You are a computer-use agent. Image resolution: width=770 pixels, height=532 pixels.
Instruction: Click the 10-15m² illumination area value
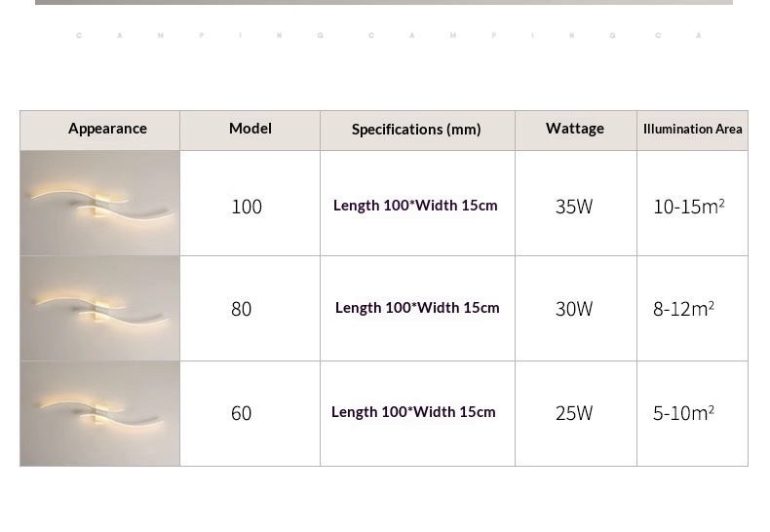click(688, 207)
